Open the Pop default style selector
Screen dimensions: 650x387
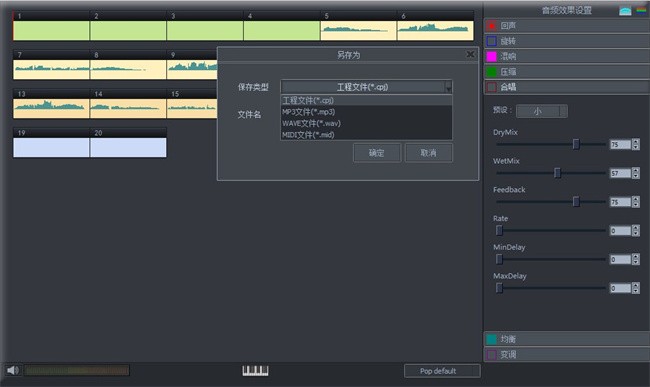[x=442, y=371]
